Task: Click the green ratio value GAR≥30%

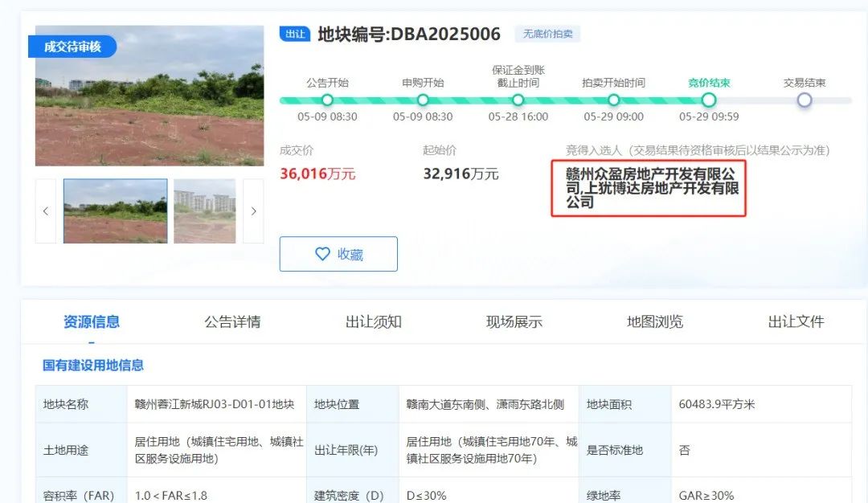Action: [x=706, y=495]
